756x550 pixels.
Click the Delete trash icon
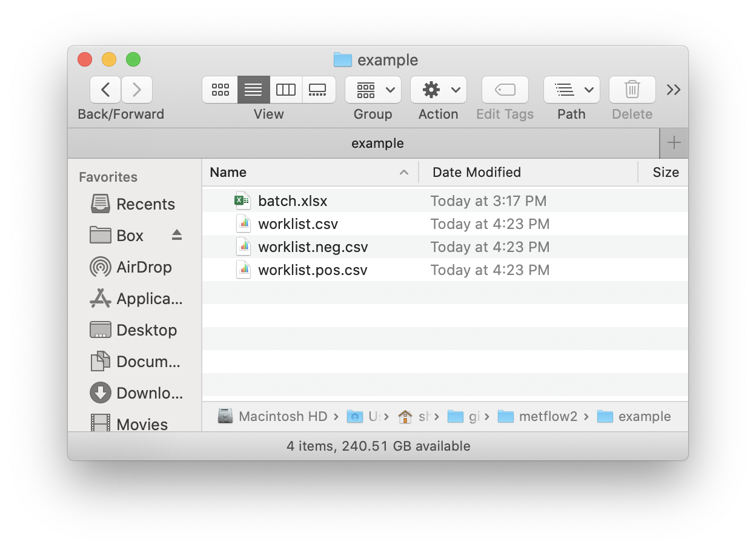point(632,90)
